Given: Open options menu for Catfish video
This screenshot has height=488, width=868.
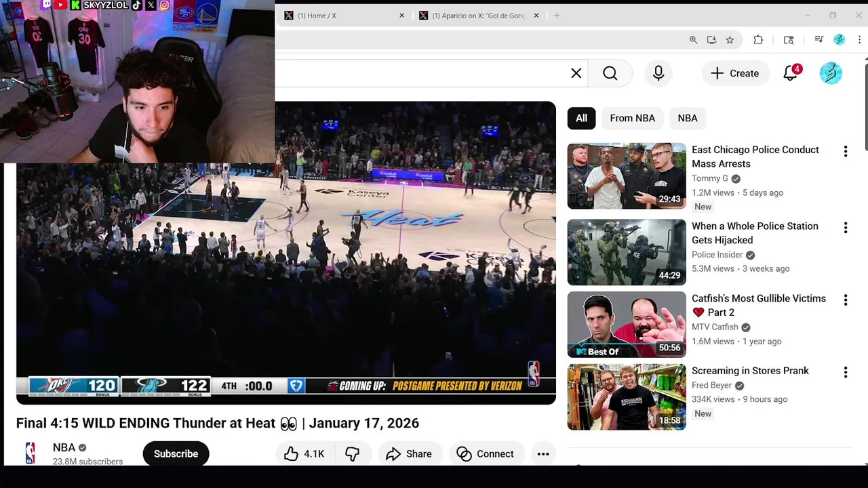Looking at the screenshot, I should (846, 300).
